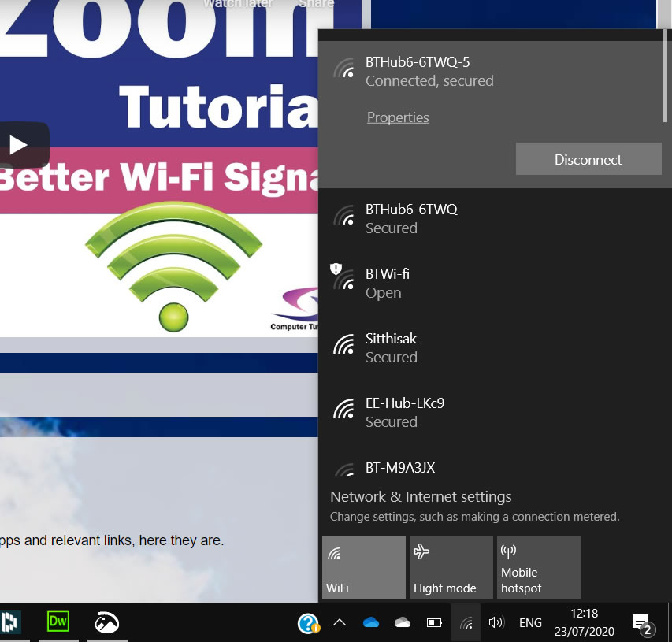Viewport: 672px width, 642px height.
Task: Click the BT-M9A3JX network signal icon
Action: click(x=344, y=469)
